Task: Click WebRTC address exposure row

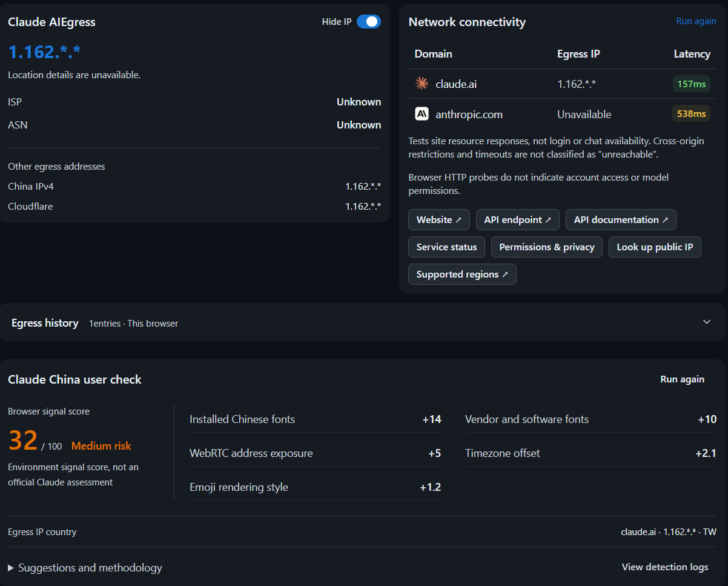Action: tap(316, 453)
